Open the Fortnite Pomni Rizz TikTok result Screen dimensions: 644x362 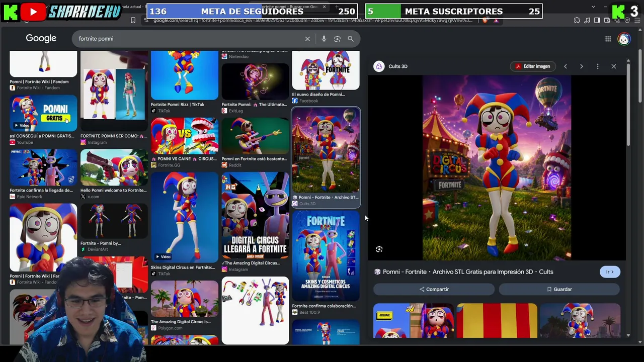click(x=185, y=75)
